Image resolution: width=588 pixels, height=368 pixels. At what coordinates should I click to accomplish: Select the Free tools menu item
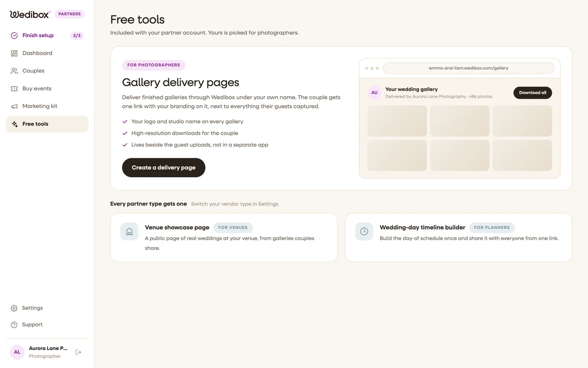point(47,124)
